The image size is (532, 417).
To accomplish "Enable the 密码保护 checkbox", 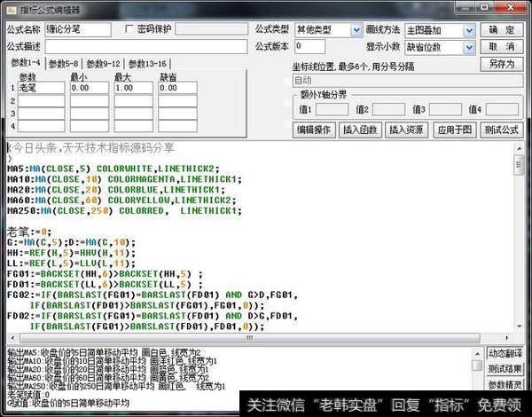I will [x=129, y=29].
